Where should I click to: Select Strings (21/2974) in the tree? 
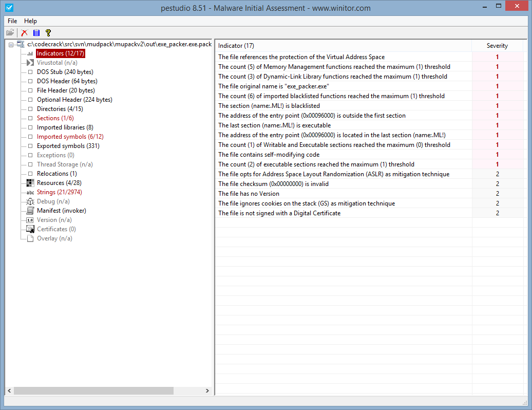point(60,192)
